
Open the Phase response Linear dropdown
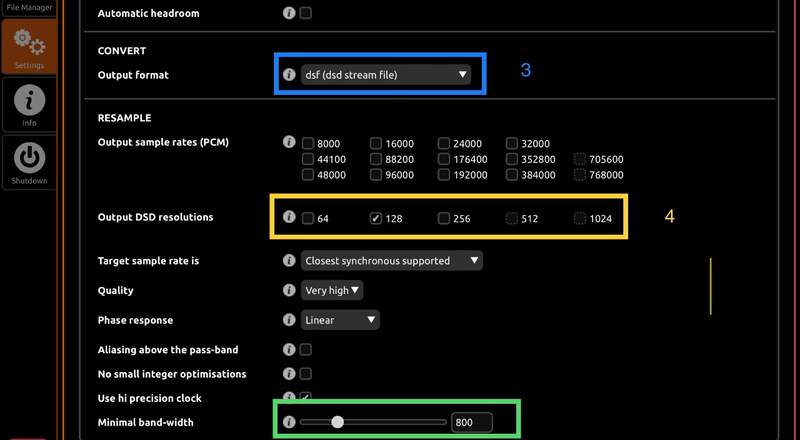tap(341, 320)
